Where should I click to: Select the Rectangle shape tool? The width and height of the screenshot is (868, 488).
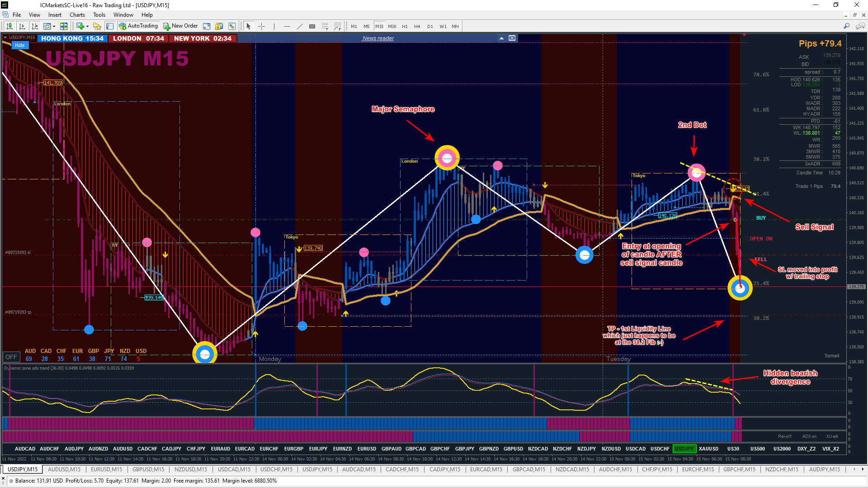[x=312, y=26]
